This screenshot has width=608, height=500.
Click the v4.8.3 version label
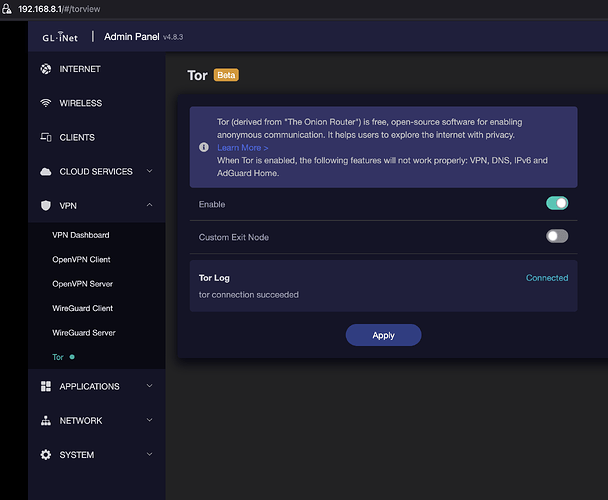click(173, 37)
